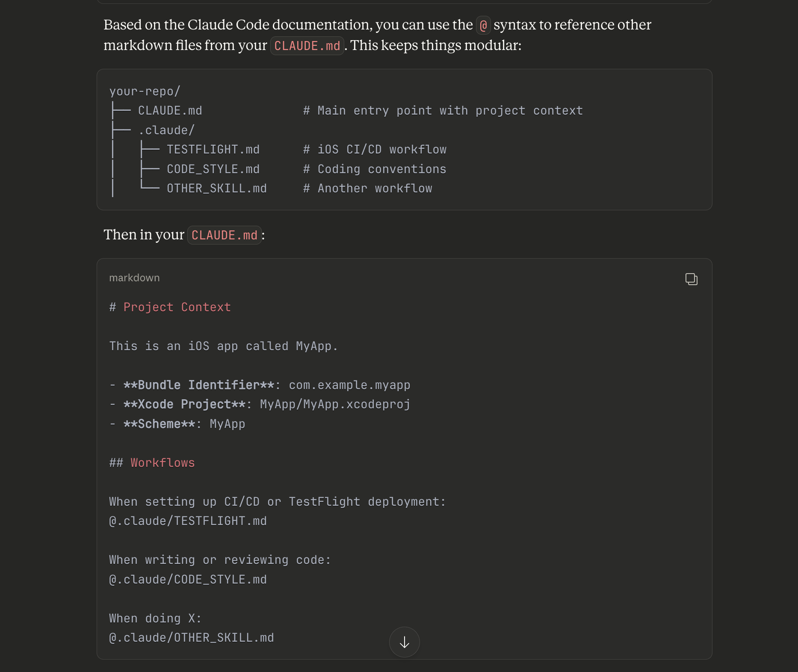
Task: Select TESTFLIGHT.md in the file tree
Action: (213, 150)
